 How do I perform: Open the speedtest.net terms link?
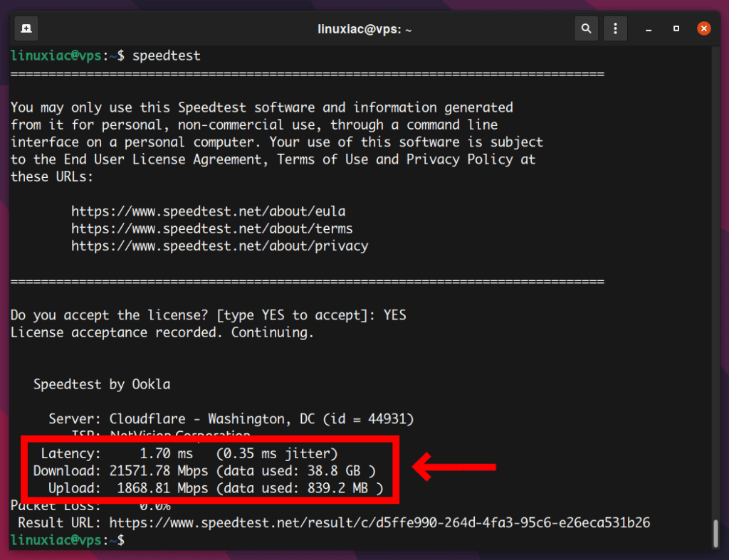[x=212, y=228]
